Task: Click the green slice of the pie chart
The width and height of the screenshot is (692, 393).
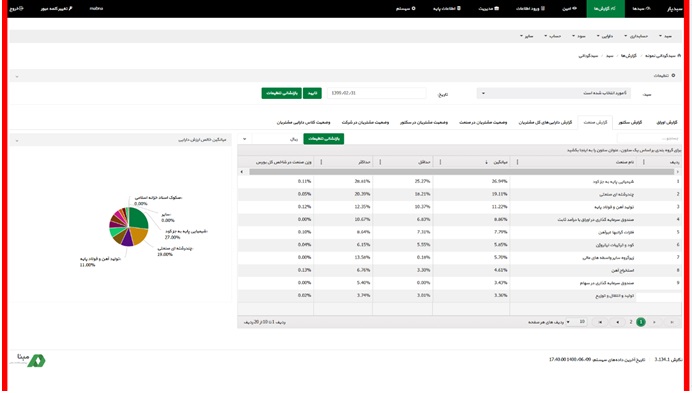Action: click(x=139, y=218)
